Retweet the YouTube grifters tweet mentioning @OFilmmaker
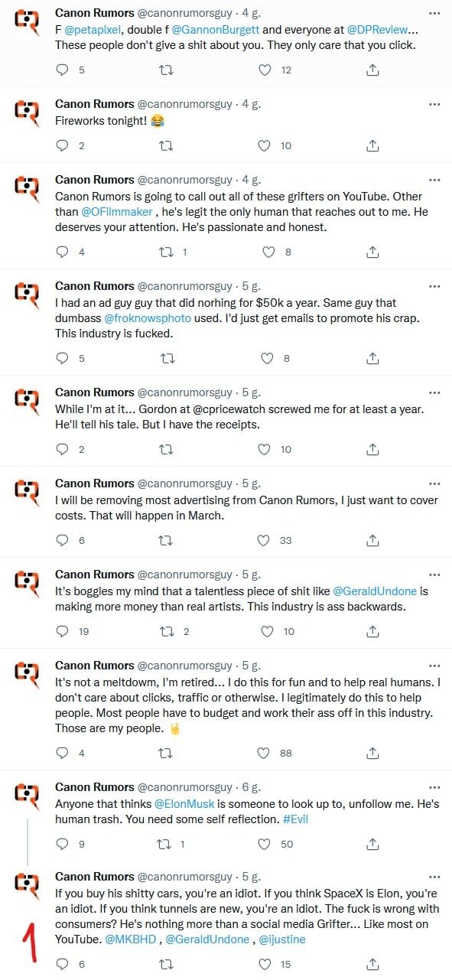 (164, 251)
